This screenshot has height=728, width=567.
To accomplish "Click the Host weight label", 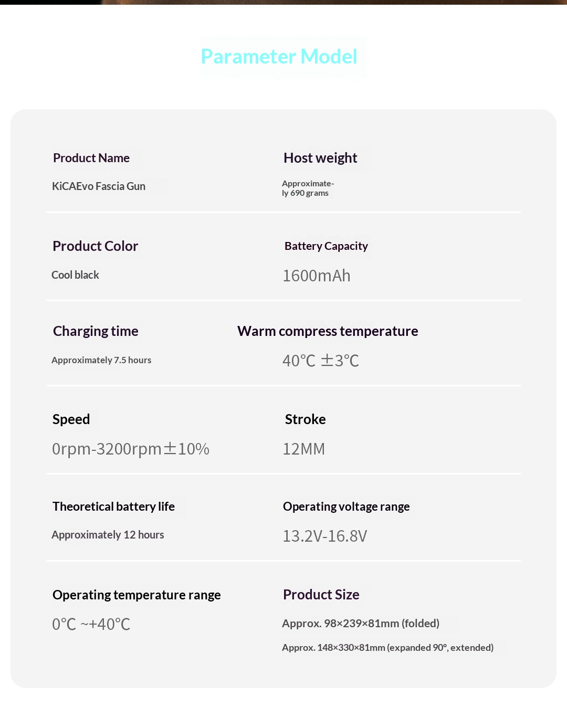I will (x=320, y=158).
